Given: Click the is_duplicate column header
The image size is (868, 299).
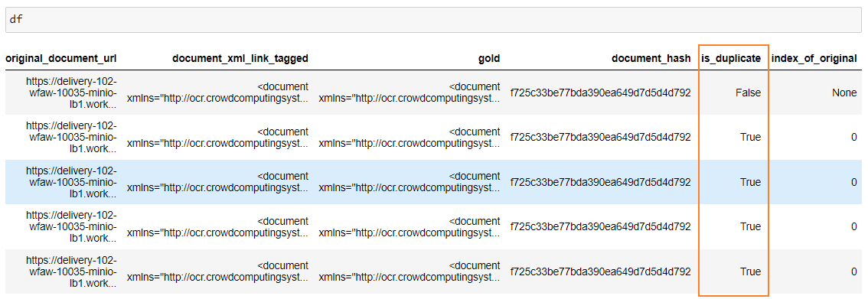Looking at the screenshot, I should click(x=731, y=59).
